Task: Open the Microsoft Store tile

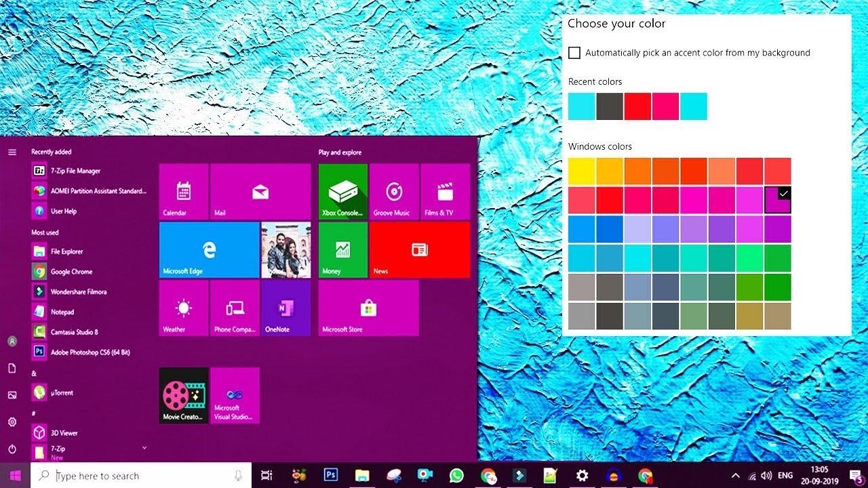Action: click(369, 308)
